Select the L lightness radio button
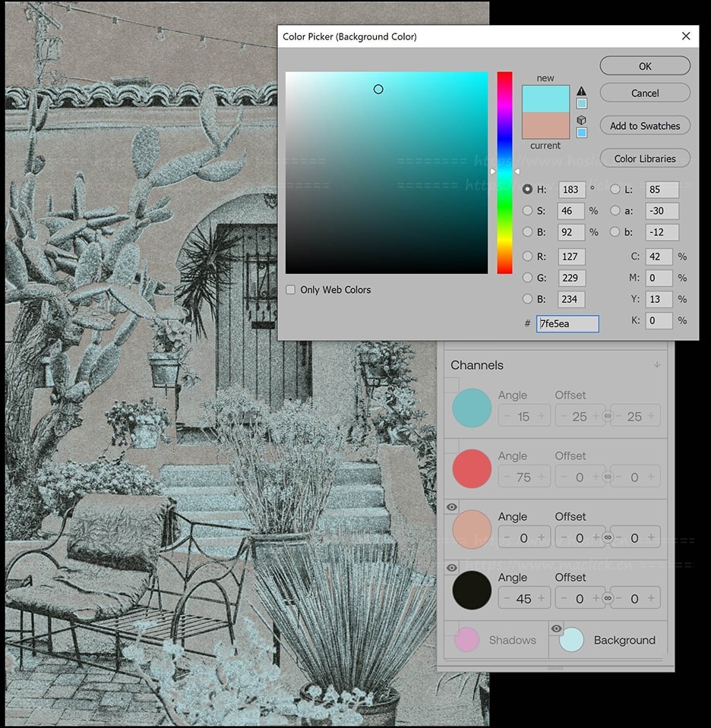711x728 pixels. coord(615,190)
